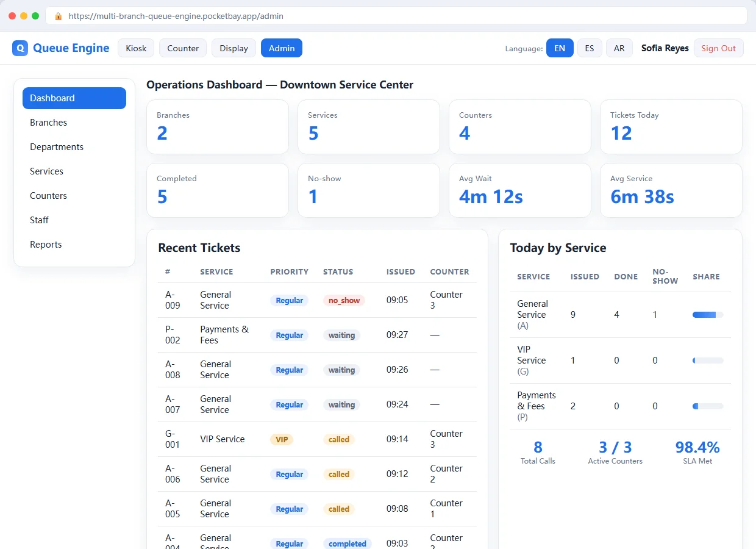Click the Avg Wait value 4m 12s
The width and height of the screenshot is (756, 549).
pos(491,197)
